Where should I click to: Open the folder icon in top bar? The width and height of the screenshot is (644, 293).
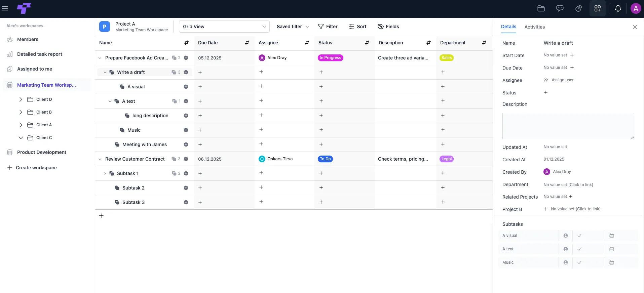click(541, 8)
